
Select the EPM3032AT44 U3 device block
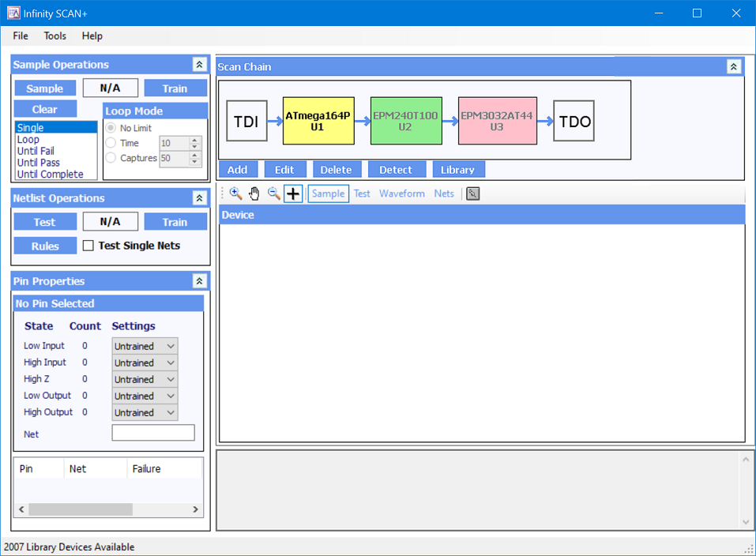click(x=497, y=121)
